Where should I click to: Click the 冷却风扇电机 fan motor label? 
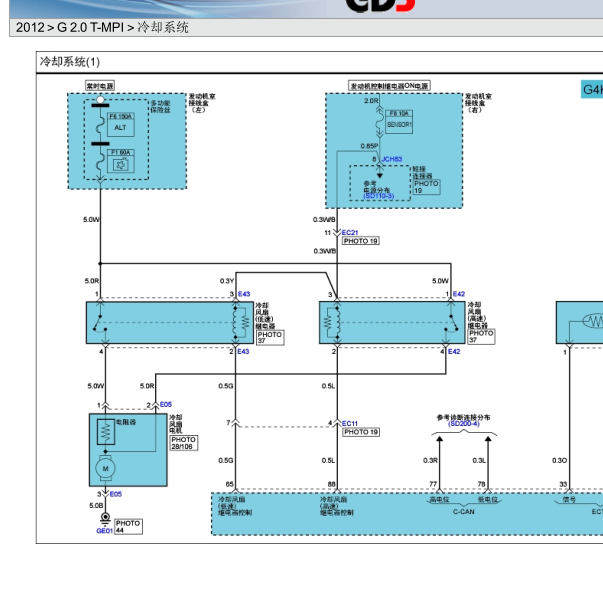pyautogui.click(x=175, y=424)
